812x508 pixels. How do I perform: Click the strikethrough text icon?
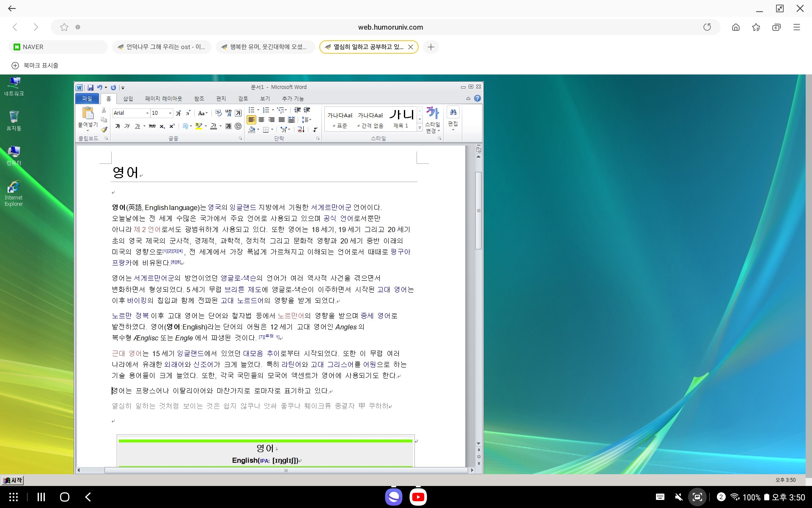tap(152, 126)
